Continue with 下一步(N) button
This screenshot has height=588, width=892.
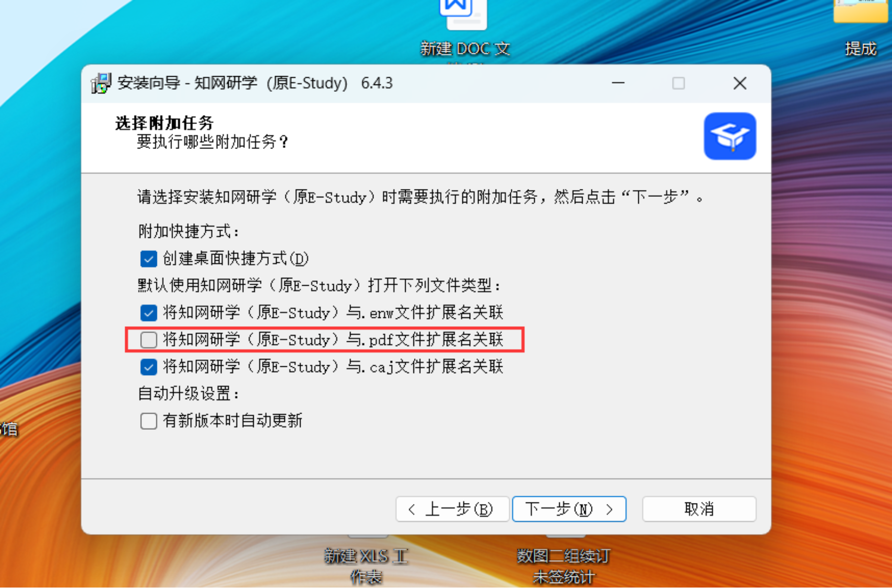pos(569,509)
